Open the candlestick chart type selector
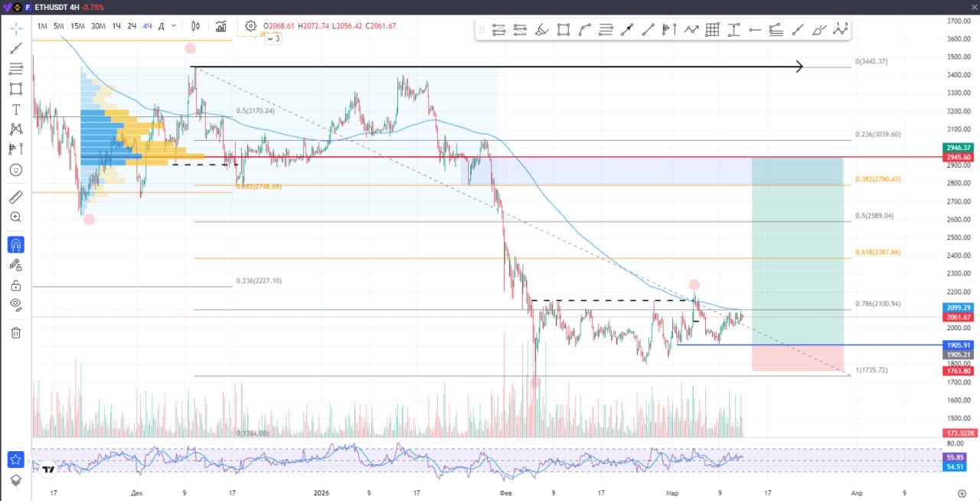980x501 pixels. (x=195, y=26)
